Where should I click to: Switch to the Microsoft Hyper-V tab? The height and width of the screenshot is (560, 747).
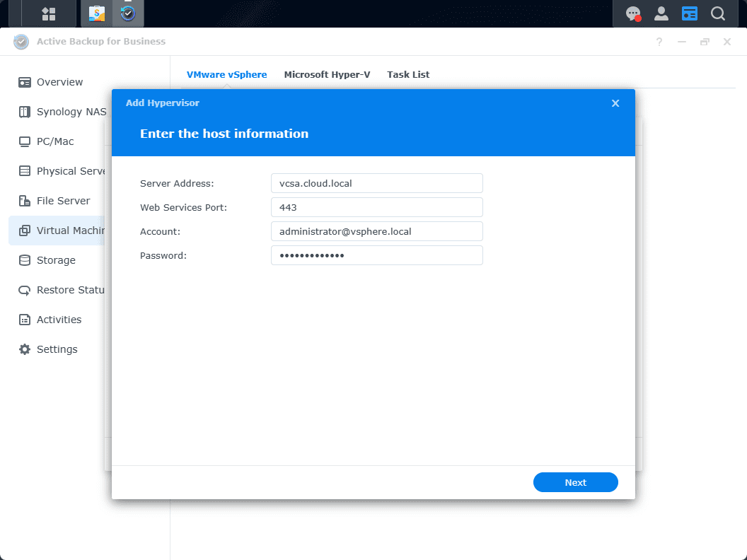(x=327, y=75)
